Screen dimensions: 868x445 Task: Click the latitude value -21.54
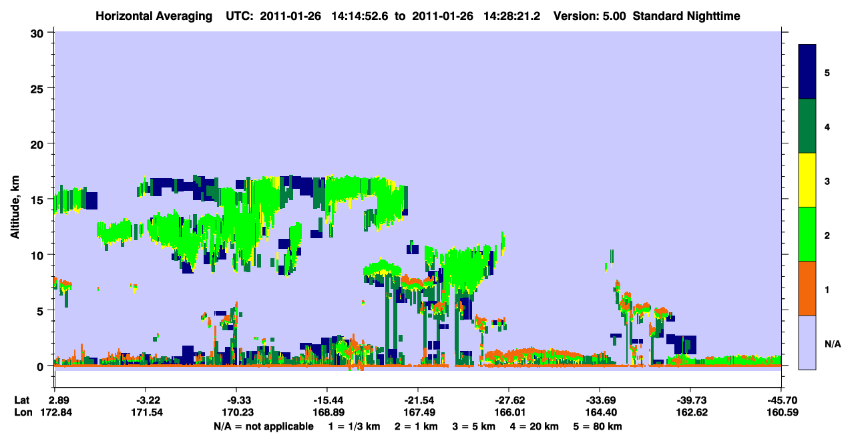418,400
